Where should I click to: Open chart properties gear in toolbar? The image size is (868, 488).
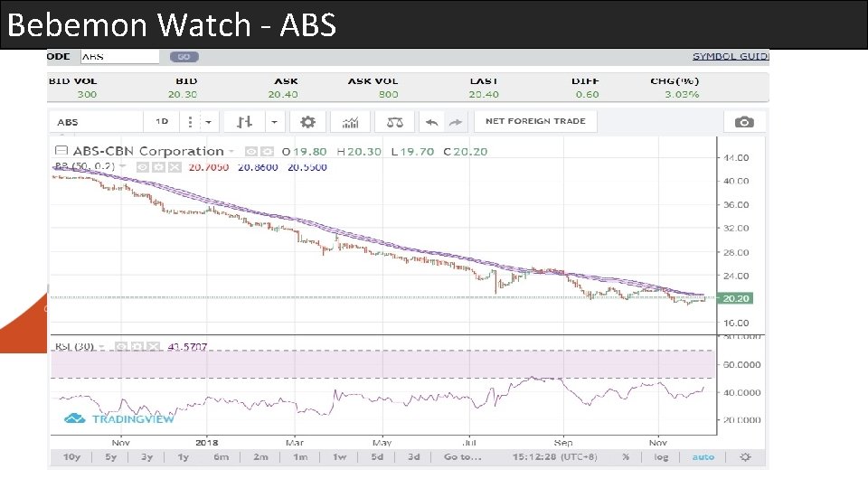307,122
